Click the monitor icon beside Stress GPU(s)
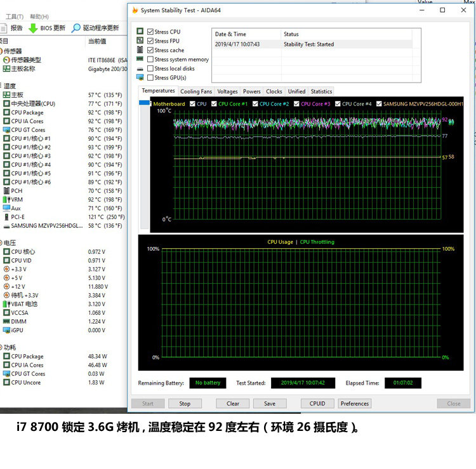 click(140, 77)
